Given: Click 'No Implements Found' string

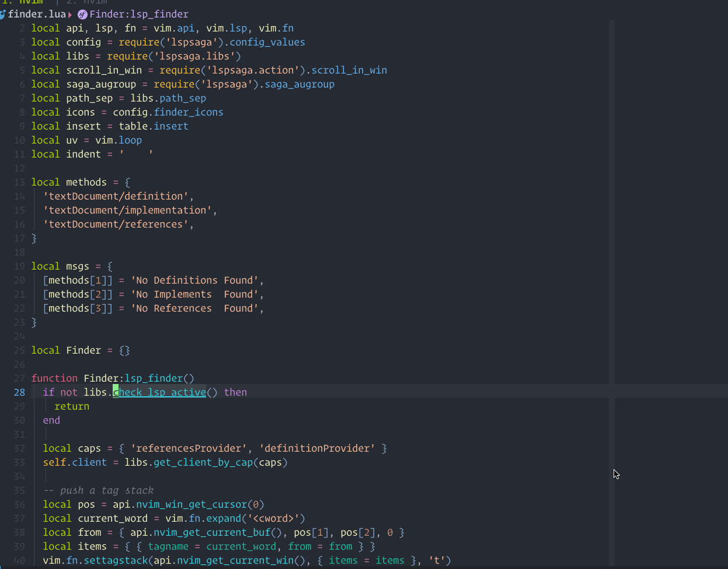Looking at the screenshot, I should click(x=194, y=294).
